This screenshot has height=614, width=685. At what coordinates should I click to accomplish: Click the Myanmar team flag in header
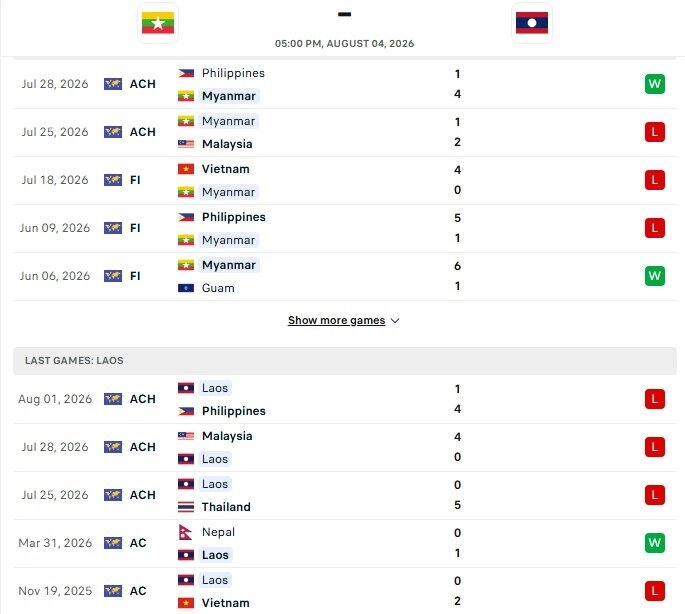click(x=158, y=23)
